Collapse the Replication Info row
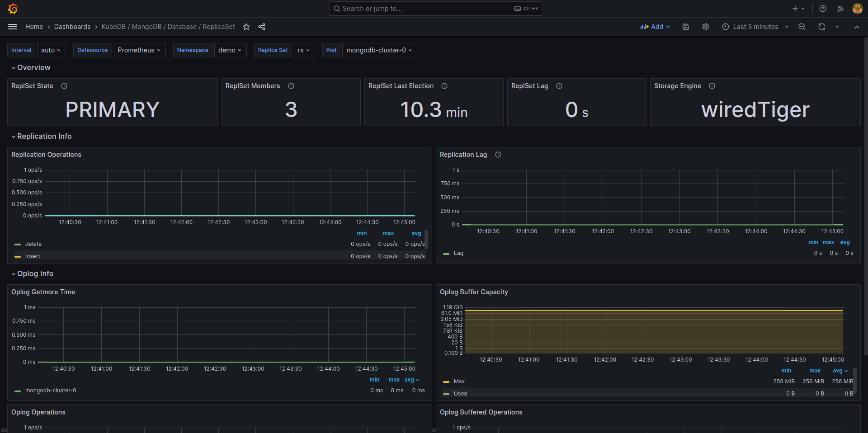The image size is (868, 433). click(44, 136)
